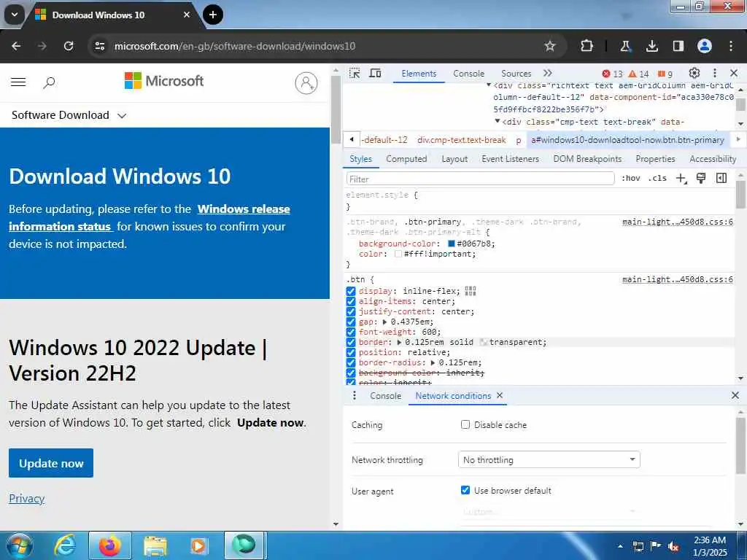Toggle element state :hov button

(631, 178)
